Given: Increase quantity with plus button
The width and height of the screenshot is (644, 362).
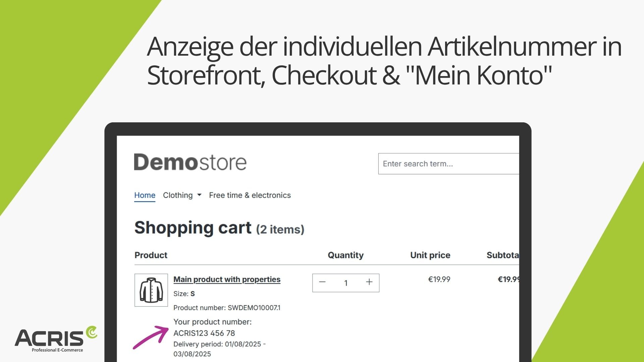Looking at the screenshot, I should [369, 282].
